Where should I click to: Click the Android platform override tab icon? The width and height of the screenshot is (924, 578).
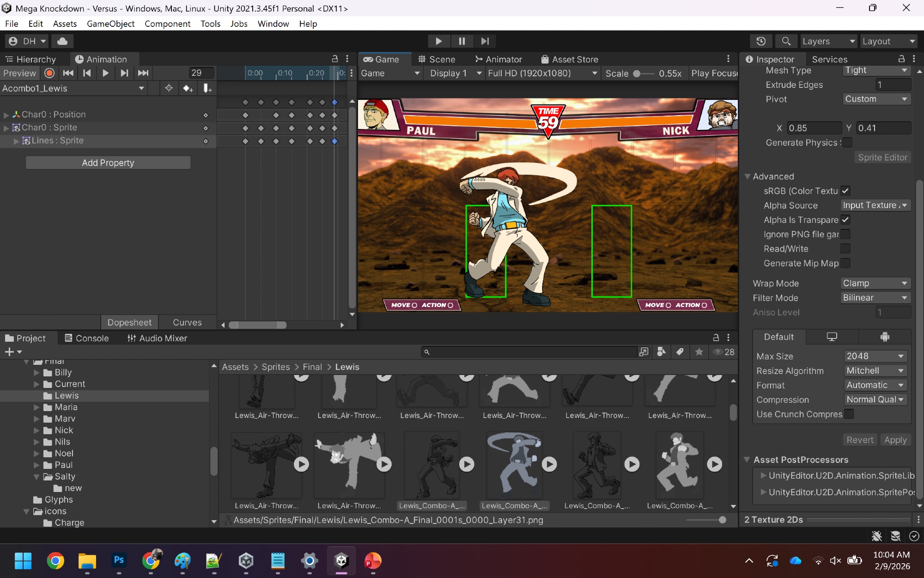[x=884, y=337]
